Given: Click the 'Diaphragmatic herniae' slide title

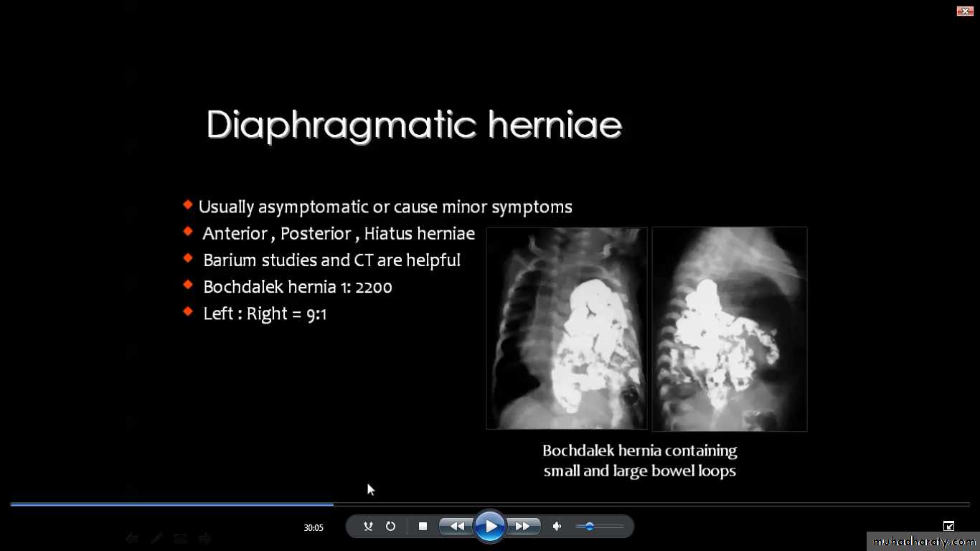Looking at the screenshot, I should 414,126.
